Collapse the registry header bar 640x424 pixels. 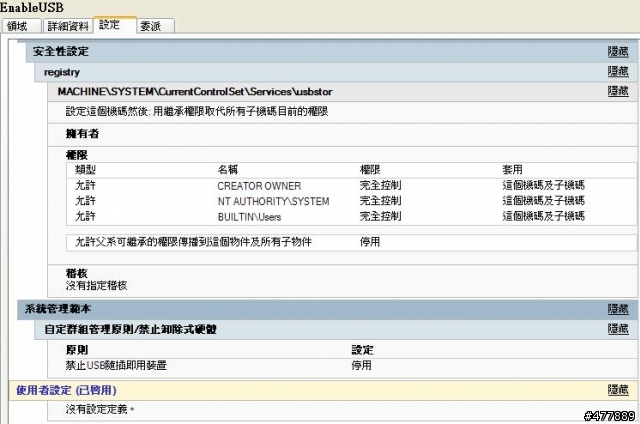click(336, 72)
